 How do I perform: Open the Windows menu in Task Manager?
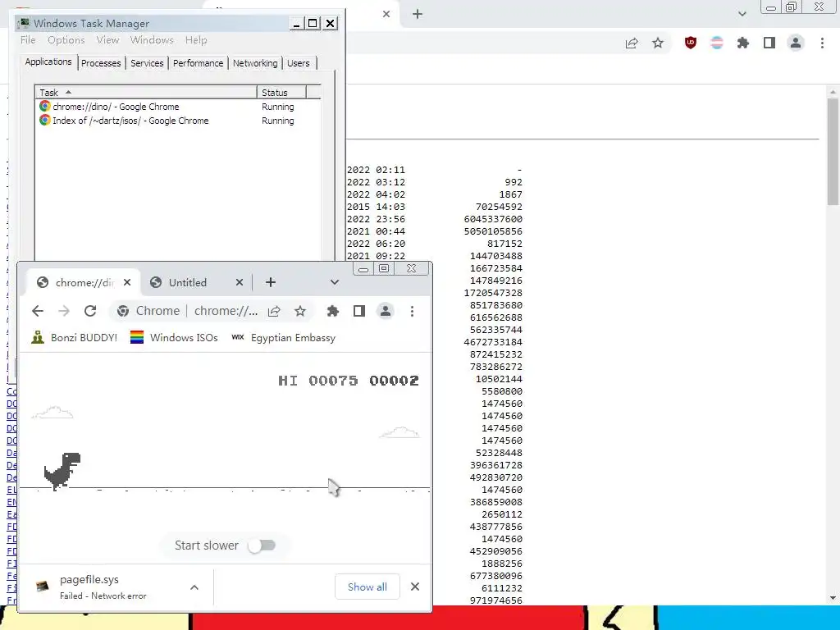[x=152, y=40]
